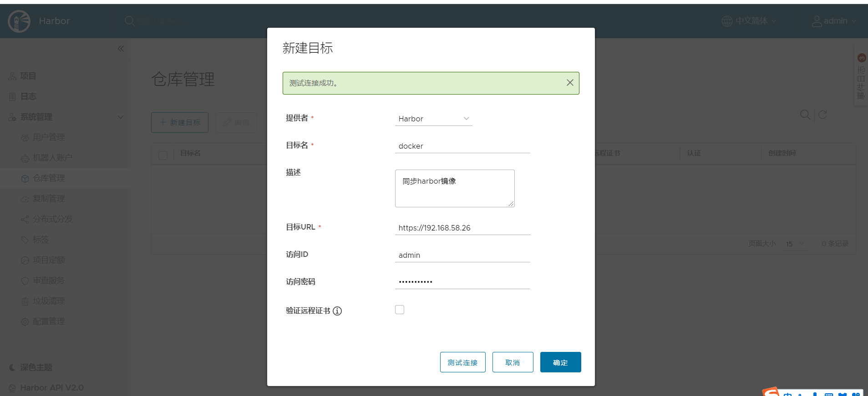Click the 复制管理 cloud icon

[25, 199]
